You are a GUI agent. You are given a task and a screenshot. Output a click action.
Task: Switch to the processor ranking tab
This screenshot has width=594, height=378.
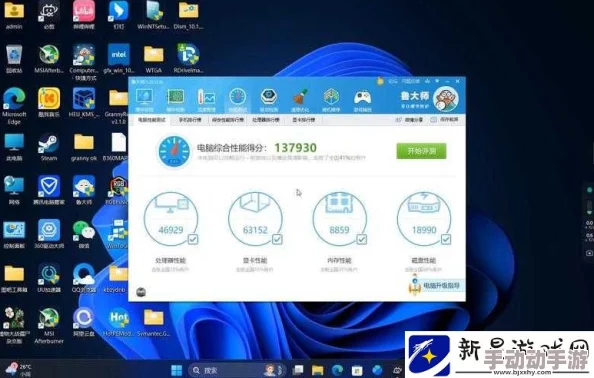(x=266, y=120)
